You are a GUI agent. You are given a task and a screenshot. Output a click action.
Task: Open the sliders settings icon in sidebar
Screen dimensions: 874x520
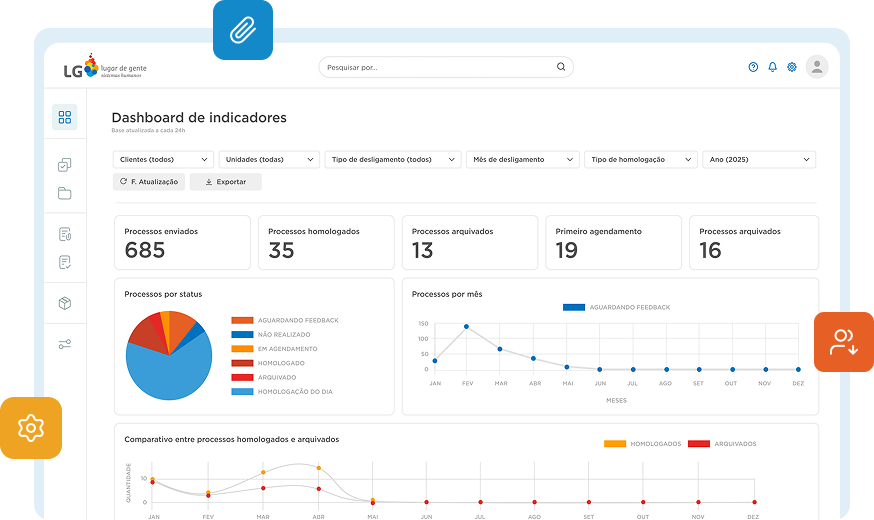(65, 344)
